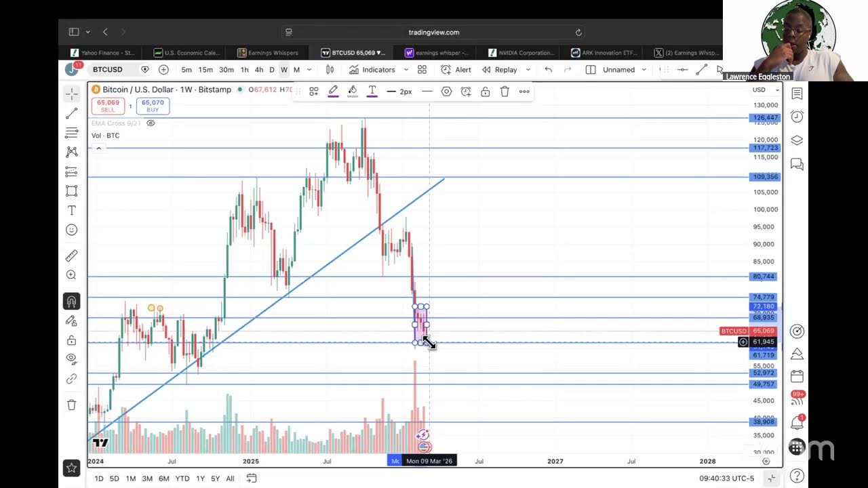Open the drawing link sync tool
This screenshot has height=488, width=868.
pyautogui.click(x=71, y=379)
